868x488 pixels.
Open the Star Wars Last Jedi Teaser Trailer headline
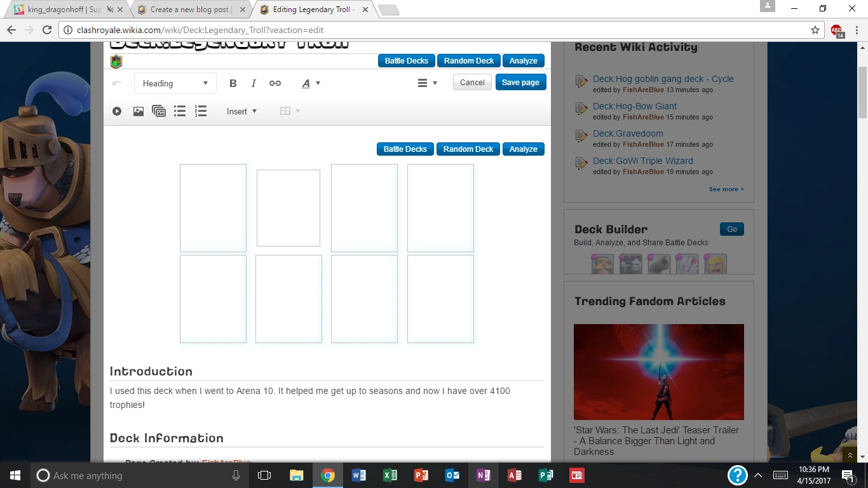(x=656, y=441)
